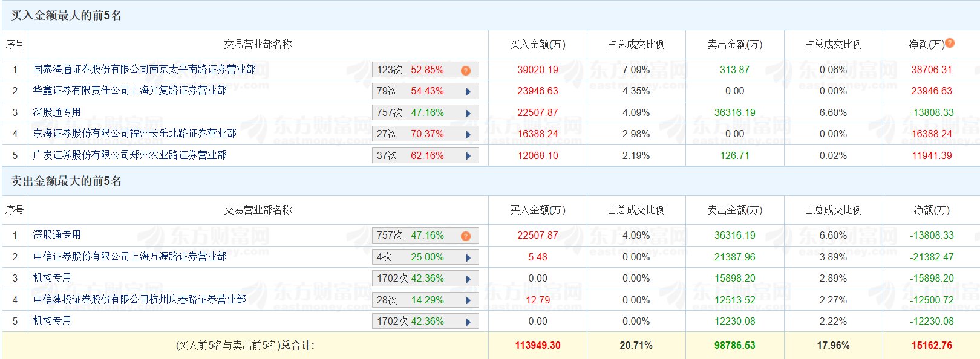The height and width of the screenshot is (359, 980).
Task: Click arrow icon beside 中信证券上海万源路 4次
Action: 468,258
